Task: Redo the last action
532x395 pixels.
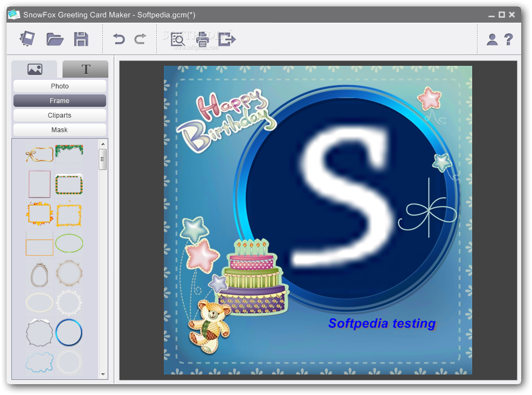Action: [x=141, y=39]
